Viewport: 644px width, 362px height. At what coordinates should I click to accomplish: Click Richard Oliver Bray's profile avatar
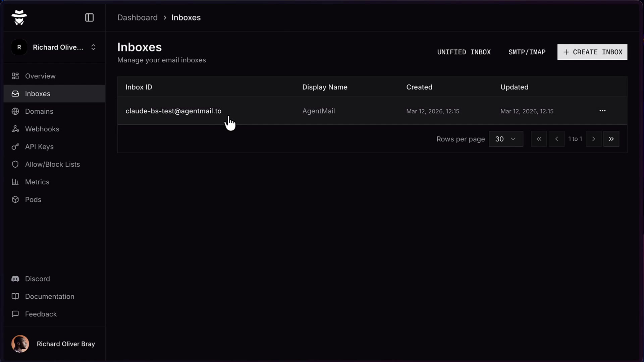click(20, 344)
